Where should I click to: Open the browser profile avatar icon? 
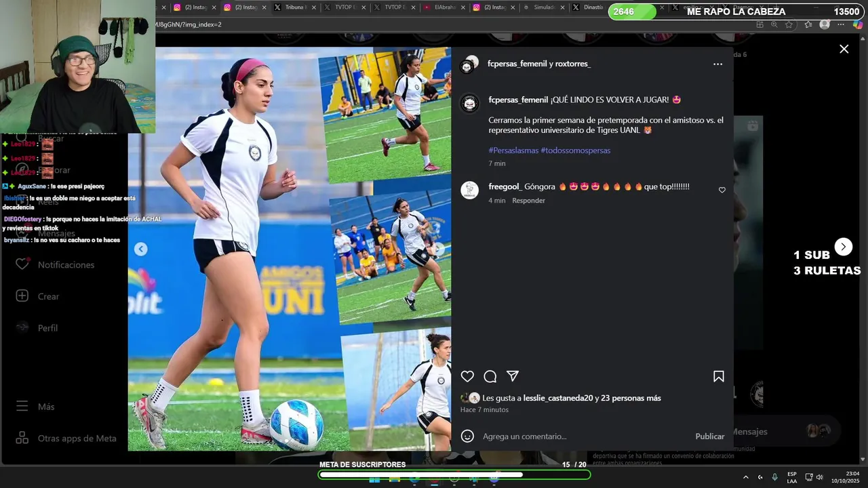pyautogui.click(x=825, y=24)
